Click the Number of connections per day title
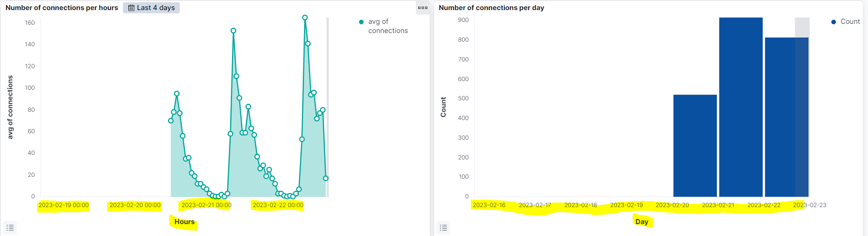The image size is (868, 236). (x=491, y=8)
